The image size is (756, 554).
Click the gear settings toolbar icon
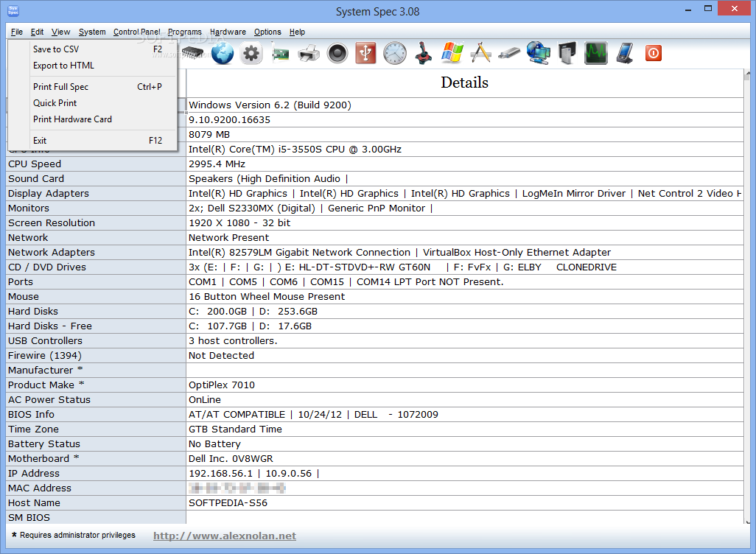(x=251, y=53)
